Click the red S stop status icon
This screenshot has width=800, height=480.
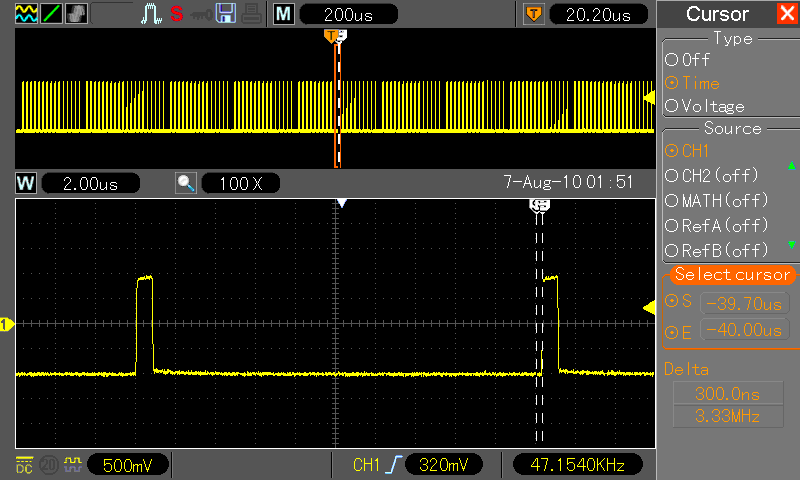176,14
